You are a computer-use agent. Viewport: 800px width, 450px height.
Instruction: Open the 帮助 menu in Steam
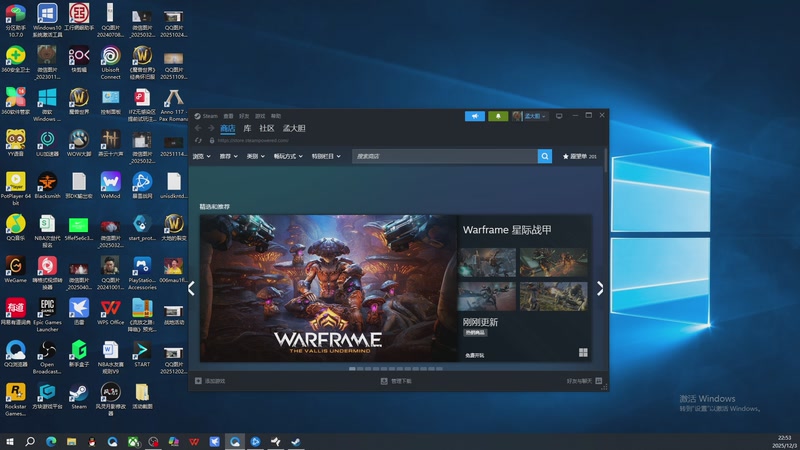[x=276, y=116]
